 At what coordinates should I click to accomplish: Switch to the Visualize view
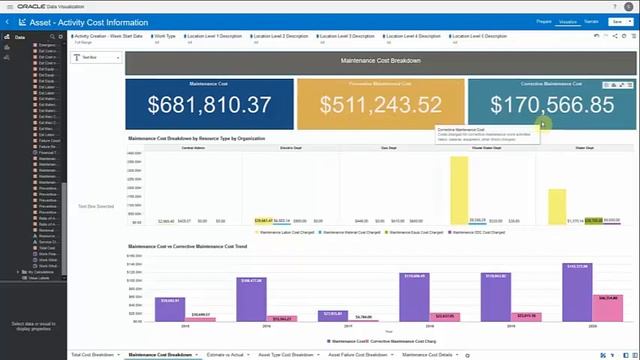tap(568, 22)
